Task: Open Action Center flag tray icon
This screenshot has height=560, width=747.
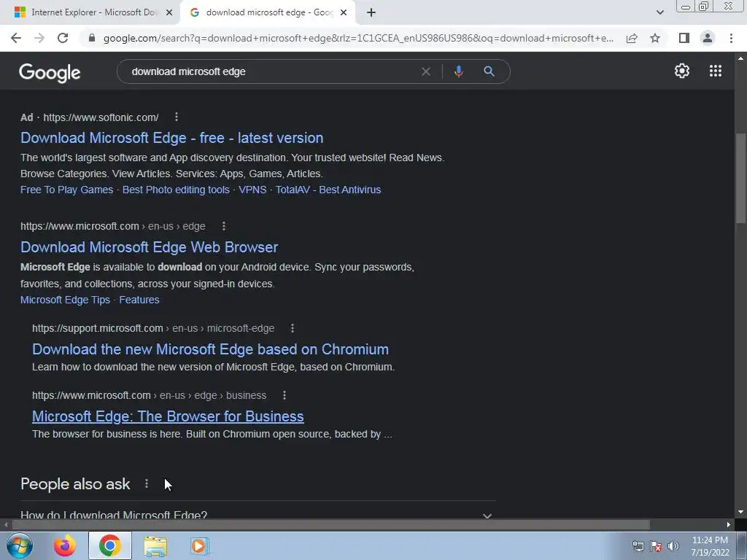Action: click(656, 546)
